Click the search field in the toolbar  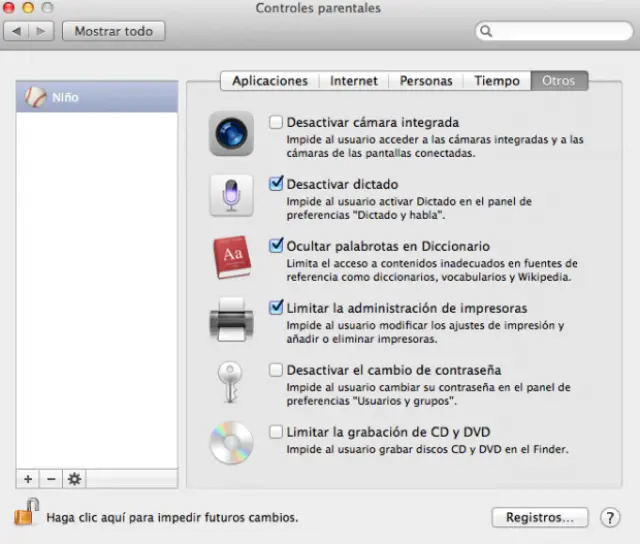click(555, 31)
